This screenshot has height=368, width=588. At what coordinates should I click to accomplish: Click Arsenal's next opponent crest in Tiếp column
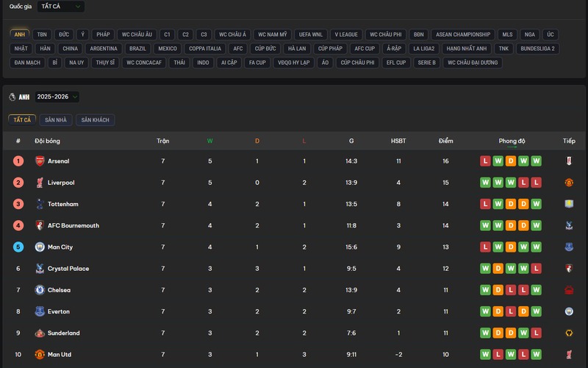point(569,161)
